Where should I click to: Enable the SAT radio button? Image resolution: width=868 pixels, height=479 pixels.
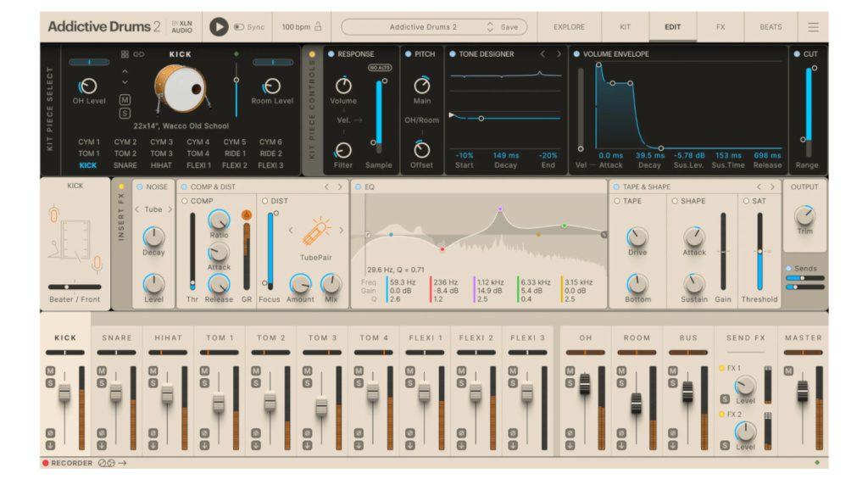[746, 200]
